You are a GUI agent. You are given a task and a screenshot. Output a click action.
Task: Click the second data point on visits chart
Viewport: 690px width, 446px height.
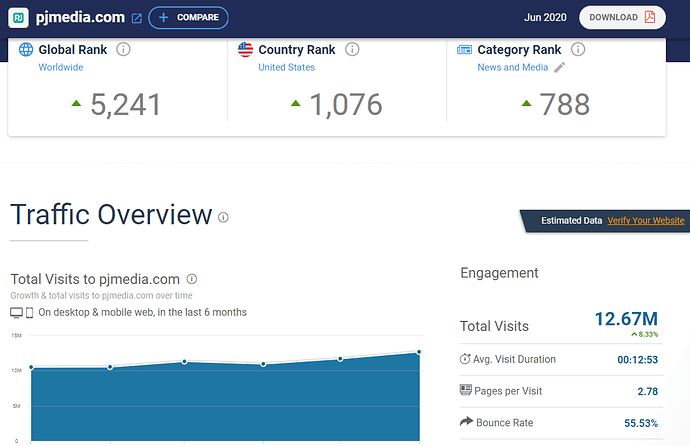click(110, 367)
